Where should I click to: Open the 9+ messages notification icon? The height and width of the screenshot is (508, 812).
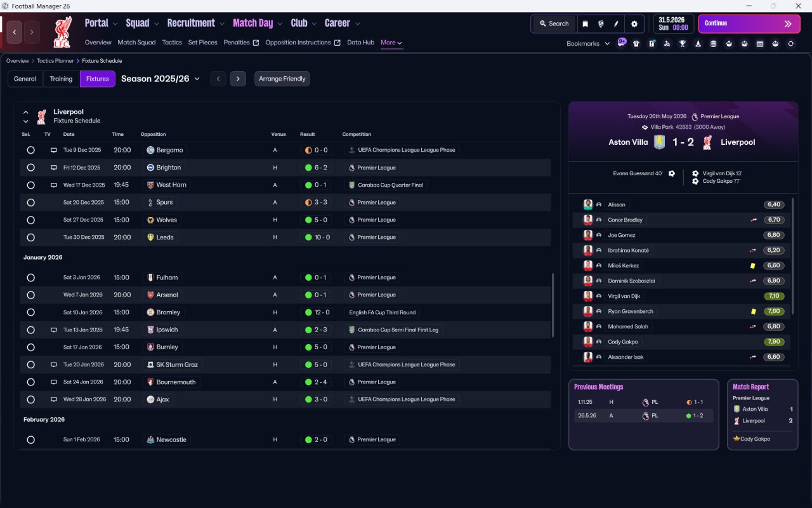point(622,43)
